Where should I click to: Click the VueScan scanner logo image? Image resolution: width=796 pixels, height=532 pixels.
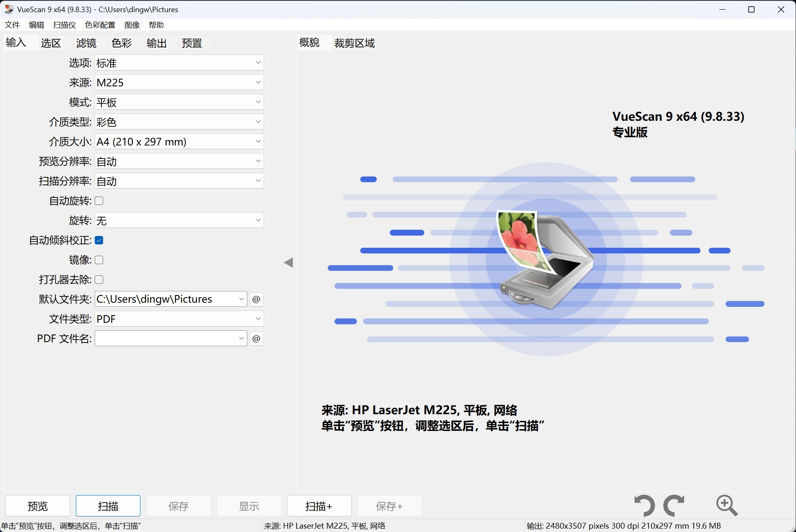545,259
